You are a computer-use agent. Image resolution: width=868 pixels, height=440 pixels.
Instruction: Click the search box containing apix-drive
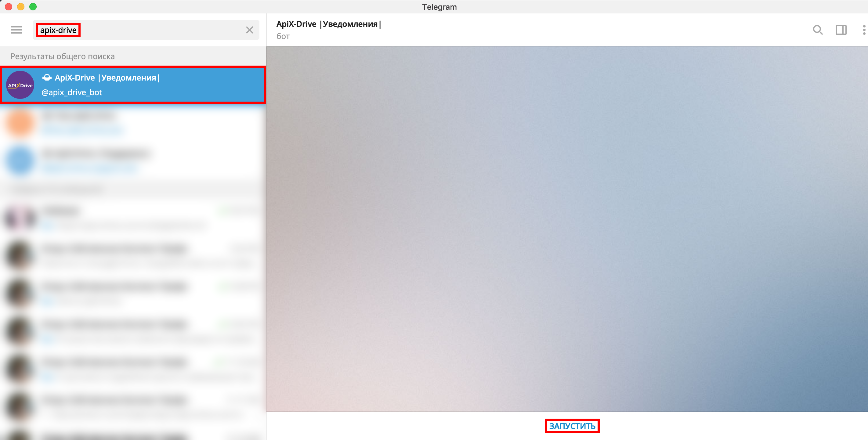click(146, 30)
